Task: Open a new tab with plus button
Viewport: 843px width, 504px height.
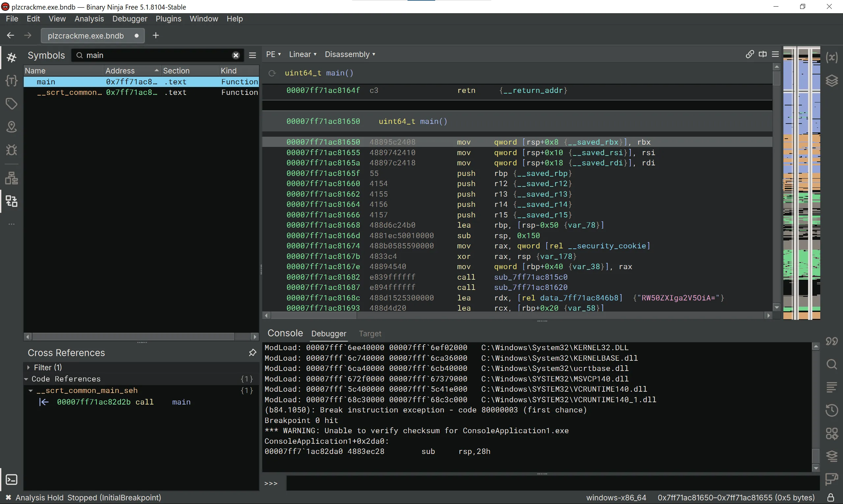Action: click(155, 36)
